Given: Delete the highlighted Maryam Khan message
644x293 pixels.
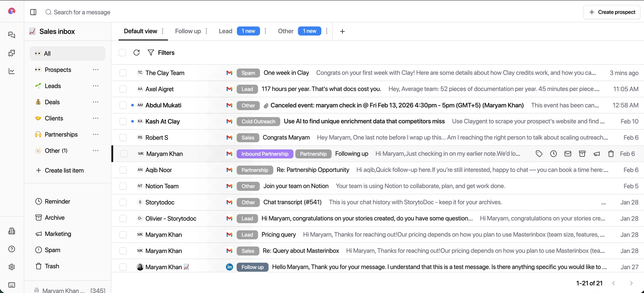Looking at the screenshot, I should click(x=611, y=154).
